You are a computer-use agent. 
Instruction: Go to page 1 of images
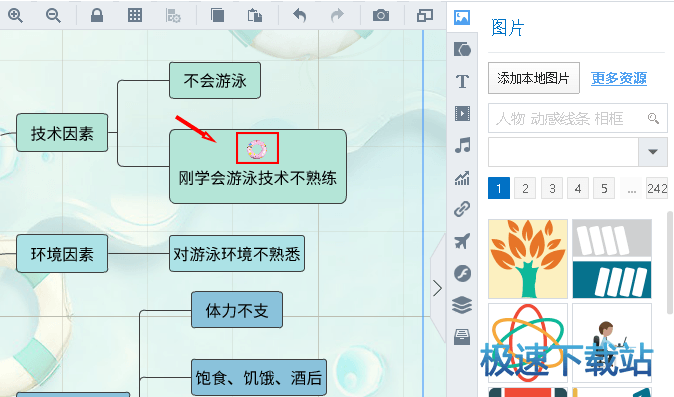point(499,188)
